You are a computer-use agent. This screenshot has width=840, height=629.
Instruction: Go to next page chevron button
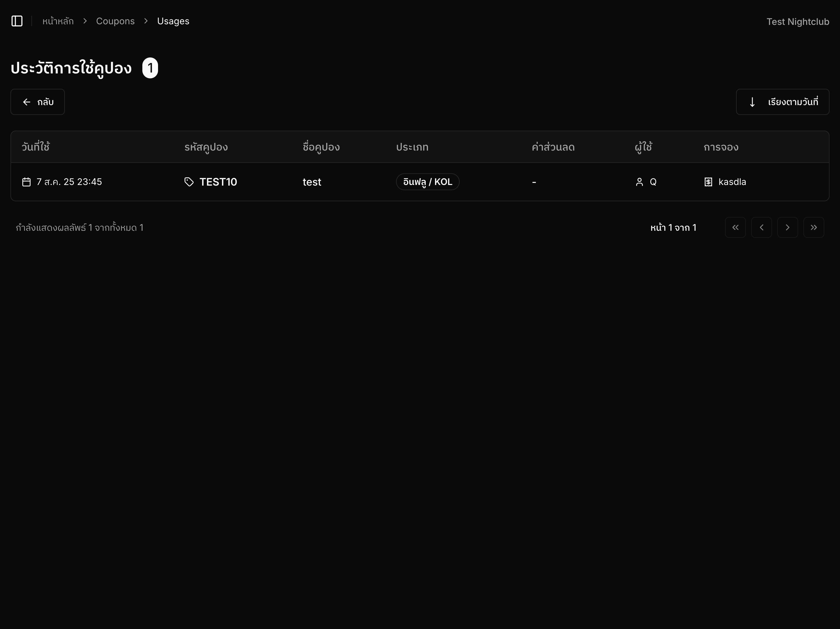(788, 227)
